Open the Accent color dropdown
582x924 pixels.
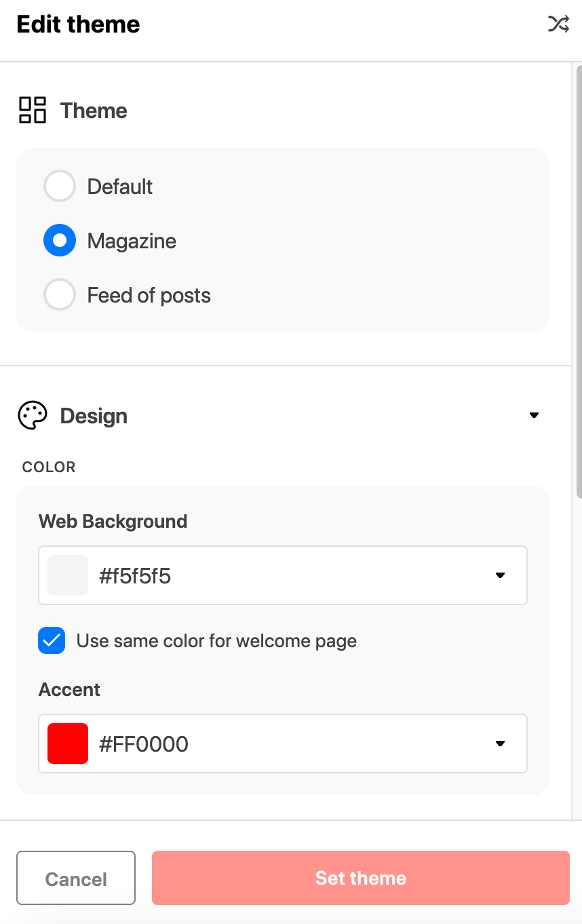(x=500, y=744)
